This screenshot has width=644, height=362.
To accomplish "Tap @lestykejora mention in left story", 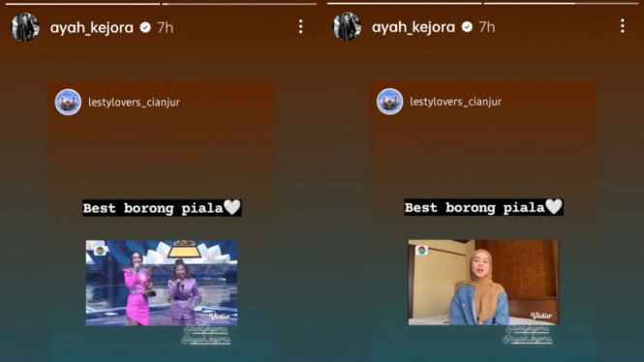I will 205,330.
